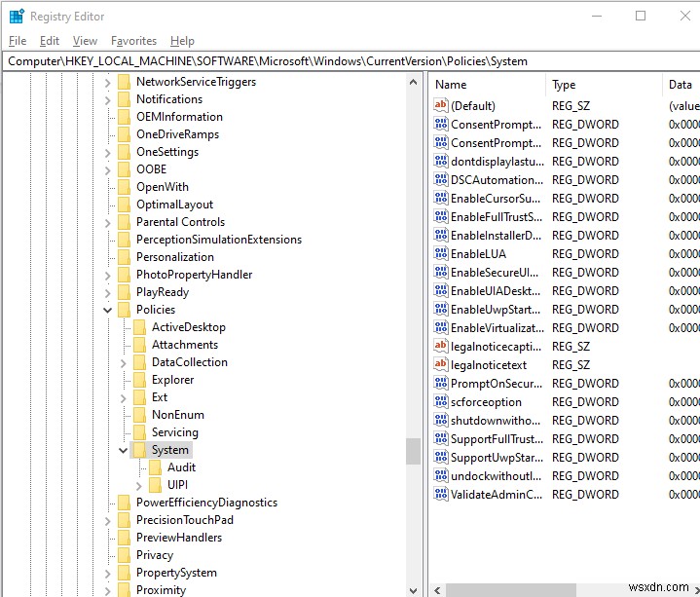Click the registry path address bar
The image size is (700, 597).
pos(351,61)
